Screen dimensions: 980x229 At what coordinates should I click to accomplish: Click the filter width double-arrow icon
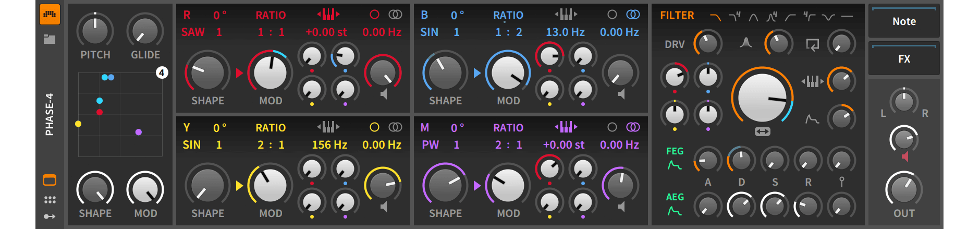(762, 132)
